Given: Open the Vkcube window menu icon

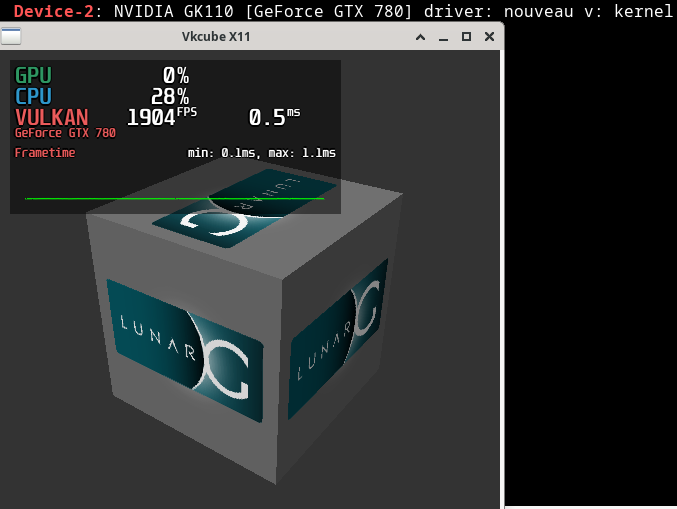Looking at the screenshot, I should (11, 36).
